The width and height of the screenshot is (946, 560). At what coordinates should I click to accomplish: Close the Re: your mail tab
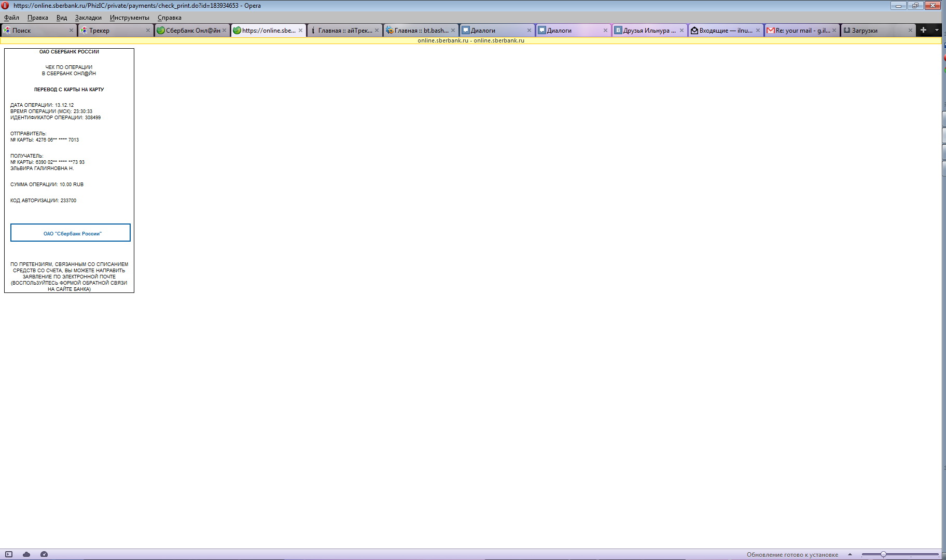[834, 31]
